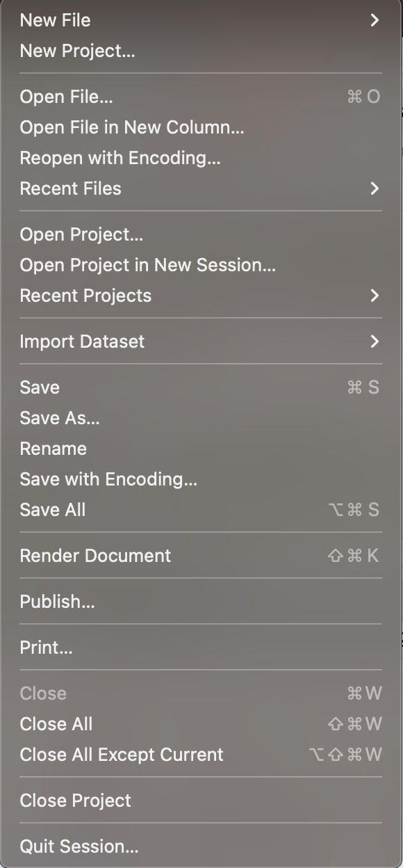Click Open Project in New Session...

click(x=201, y=265)
